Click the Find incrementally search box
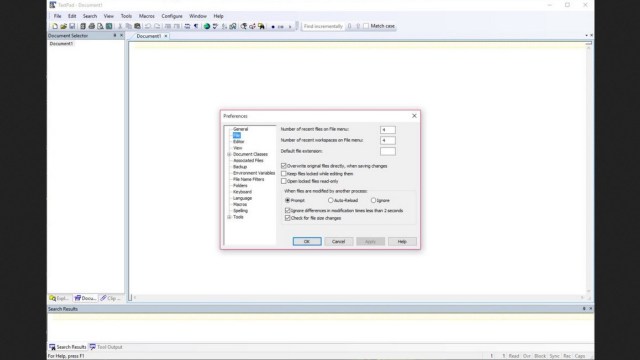 [323, 26]
